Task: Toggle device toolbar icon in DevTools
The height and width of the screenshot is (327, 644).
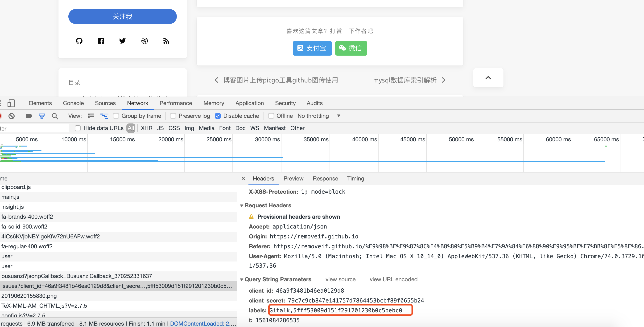Action: (x=11, y=103)
